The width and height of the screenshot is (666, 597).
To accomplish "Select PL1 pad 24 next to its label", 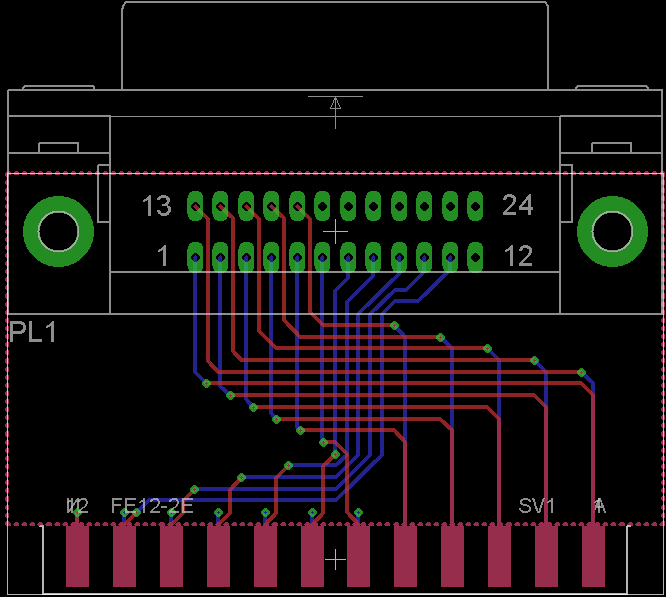I will pos(475,206).
